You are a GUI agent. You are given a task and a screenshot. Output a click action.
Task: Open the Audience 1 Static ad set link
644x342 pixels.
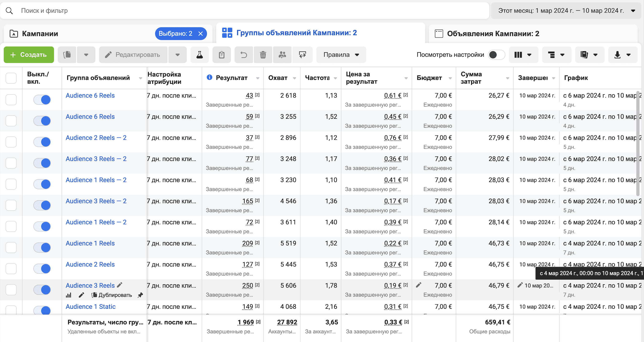click(90, 306)
